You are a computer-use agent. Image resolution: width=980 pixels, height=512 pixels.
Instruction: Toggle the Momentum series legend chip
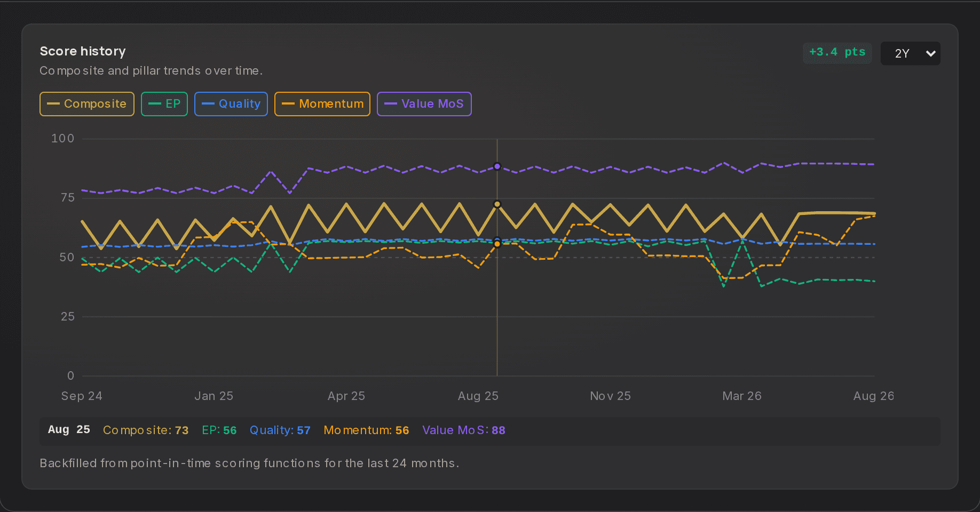(x=322, y=104)
